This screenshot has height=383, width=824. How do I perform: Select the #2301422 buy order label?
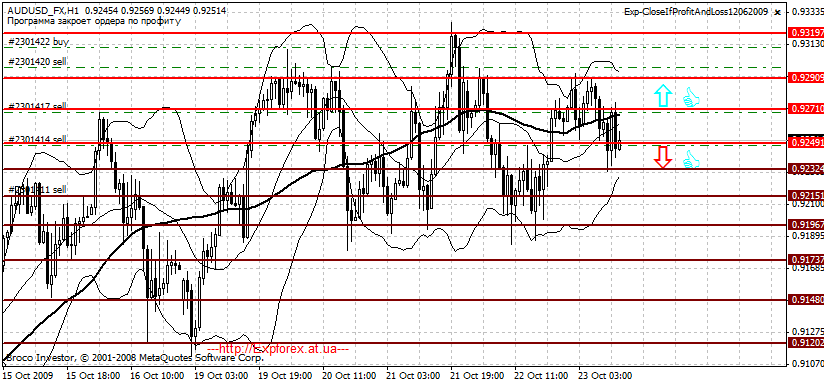38,42
